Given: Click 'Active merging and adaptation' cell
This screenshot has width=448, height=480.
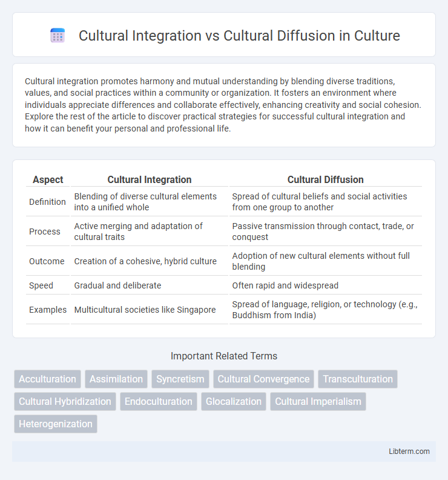Looking at the screenshot, I should tap(149, 232).
